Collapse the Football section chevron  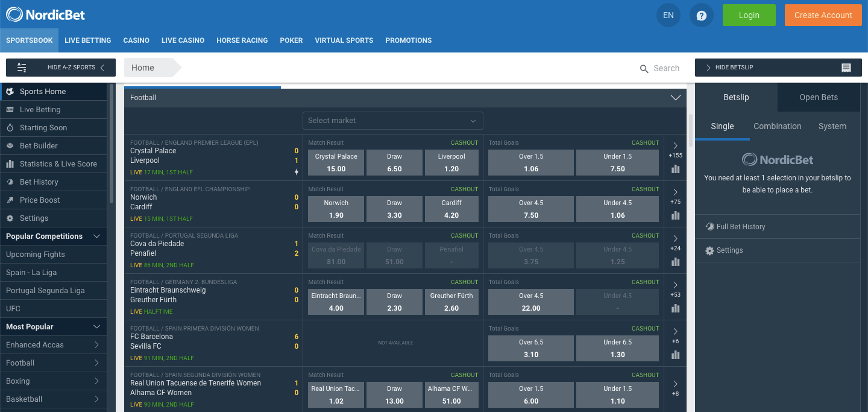pos(676,98)
